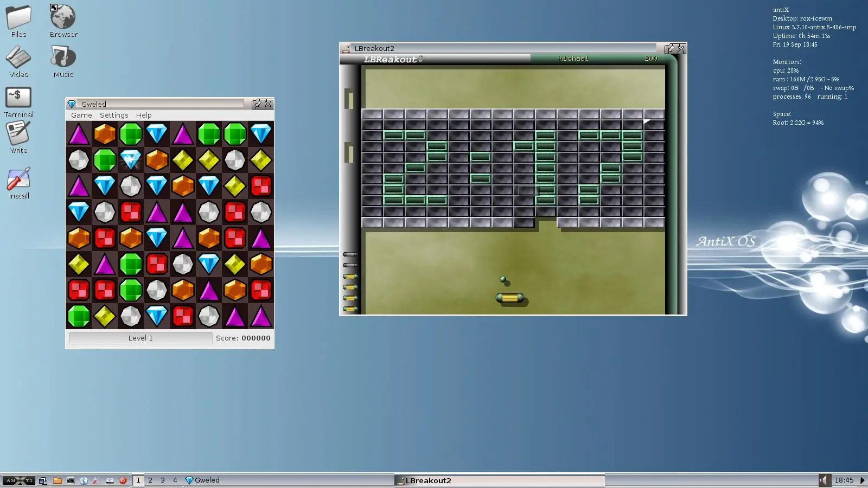Image resolution: width=868 pixels, height=488 pixels.
Task: Click the volume speaker icon in tray
Action: click(x=824, y=480)
